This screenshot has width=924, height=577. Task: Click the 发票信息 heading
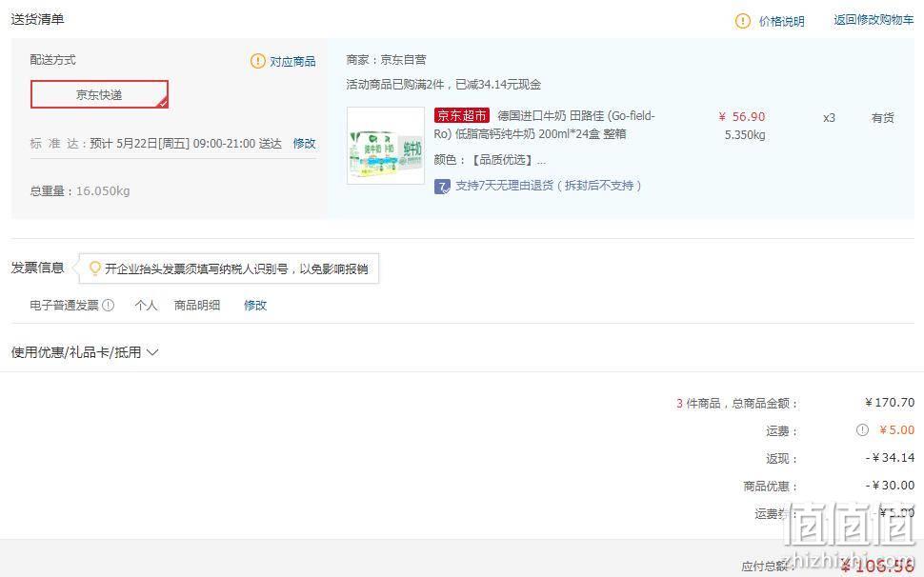click(37, 268)
